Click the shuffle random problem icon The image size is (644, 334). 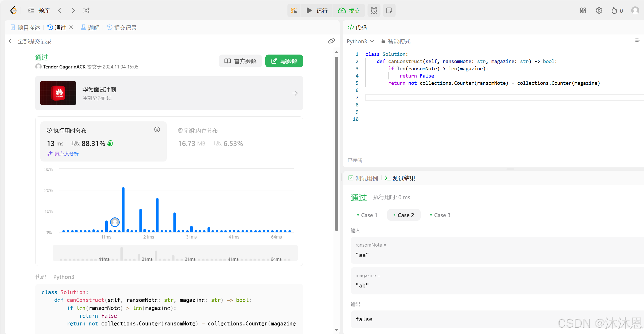click(x=86, y=10)
